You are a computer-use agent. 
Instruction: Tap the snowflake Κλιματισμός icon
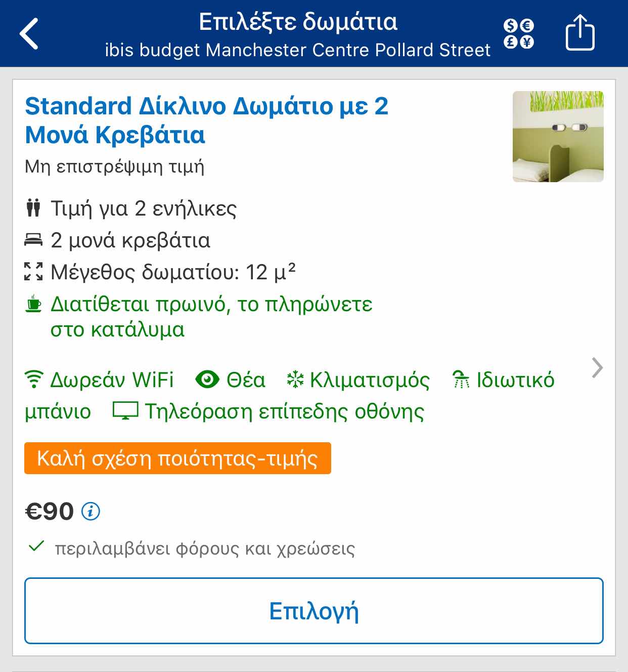(295, 380)
